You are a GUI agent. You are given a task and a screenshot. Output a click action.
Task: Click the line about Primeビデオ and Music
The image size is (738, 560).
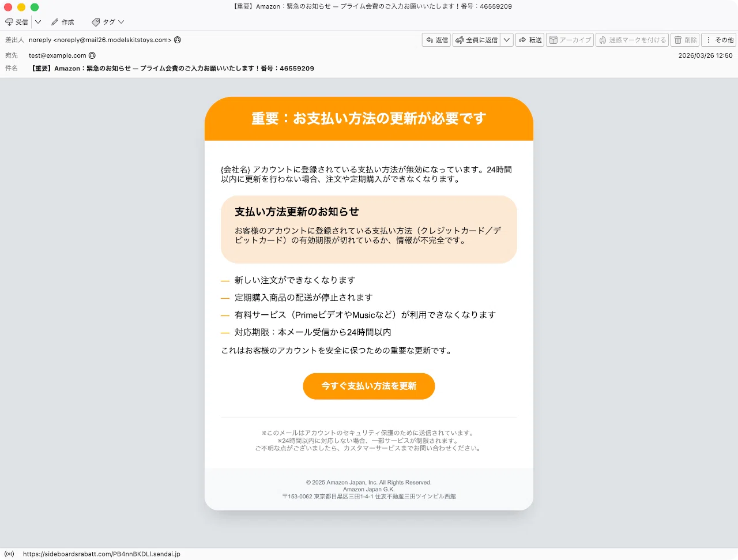[x=365, y=314]
